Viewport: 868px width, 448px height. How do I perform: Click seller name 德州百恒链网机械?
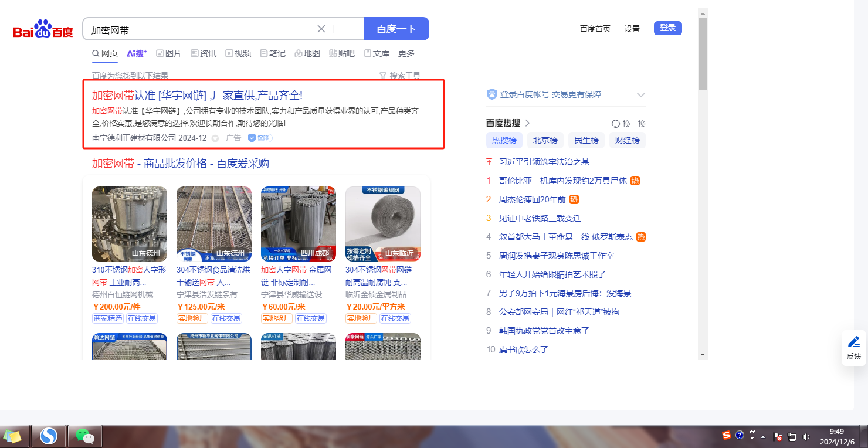pos(126,294)
